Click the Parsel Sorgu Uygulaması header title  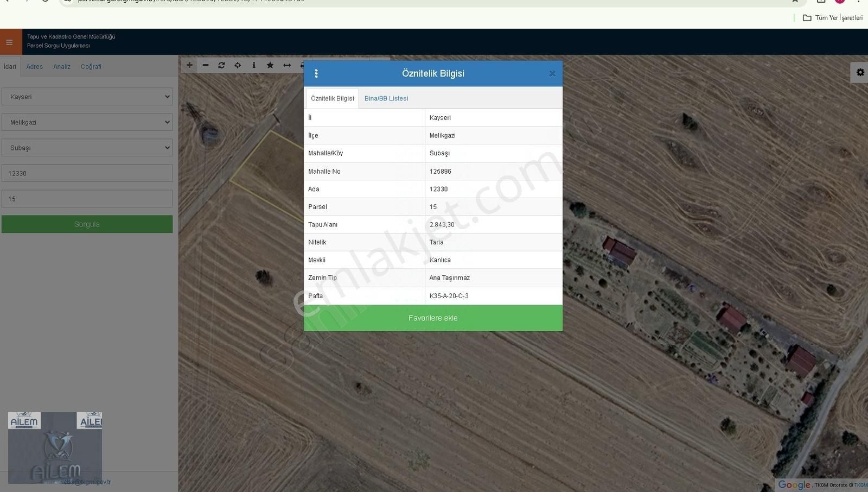(x=59, y=46)
